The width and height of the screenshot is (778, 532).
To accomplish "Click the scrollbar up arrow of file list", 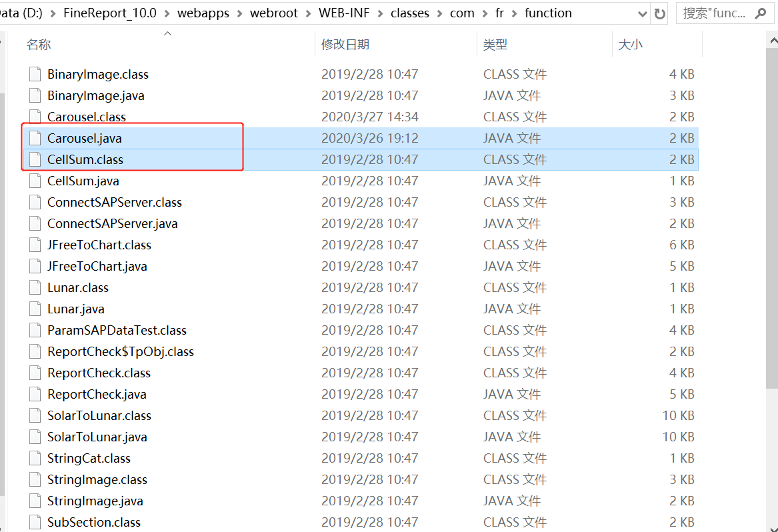I will (x=773, y=41).
